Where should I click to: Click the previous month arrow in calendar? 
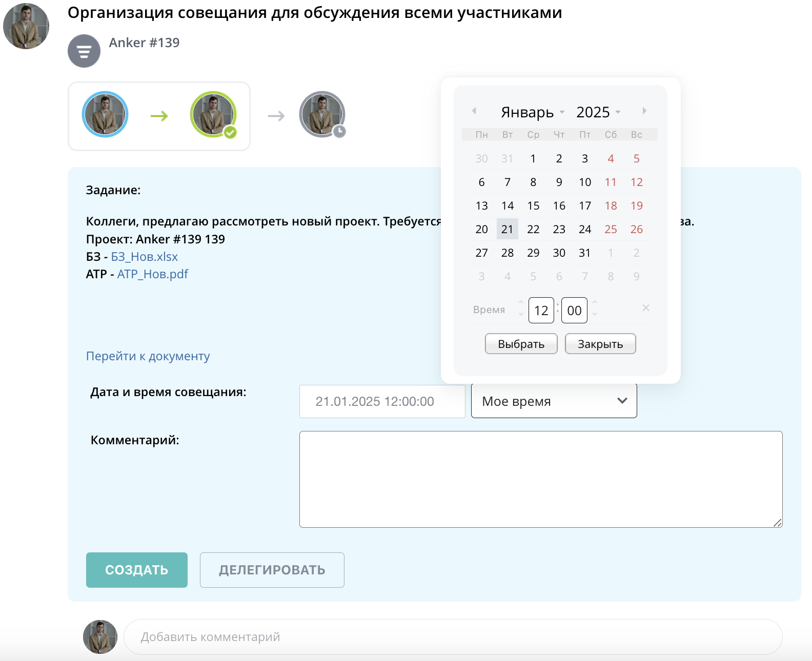coord(474,111)
